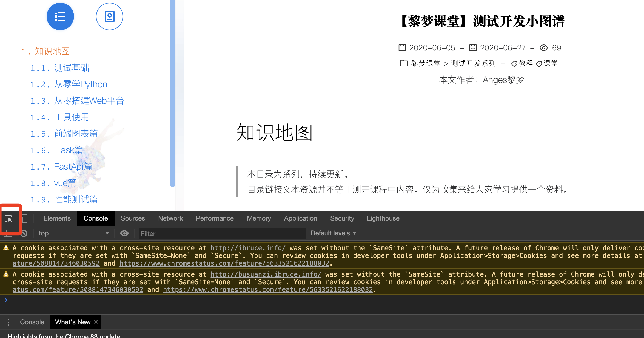Click the sidebar vertical scrollbar
The width and height of the screenshot is (644, 338).
pyautogui.click(x=172, y=93)
